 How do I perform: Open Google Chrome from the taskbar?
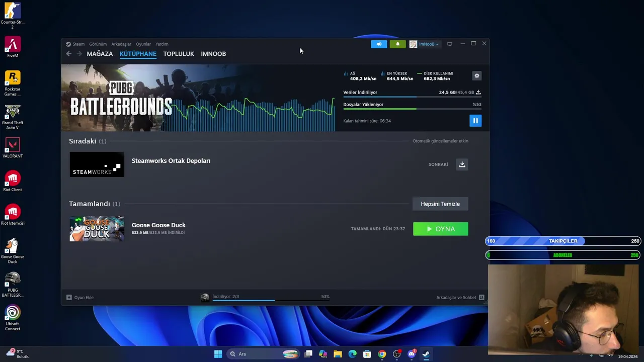[382, 354]
